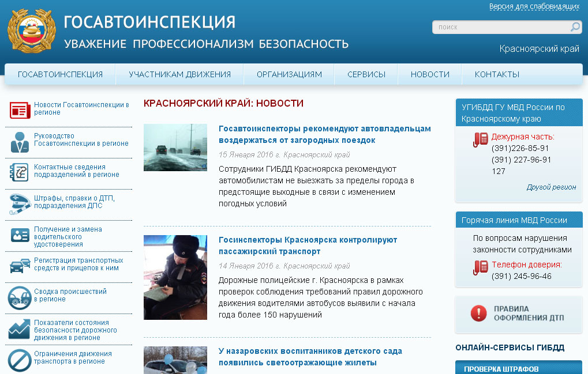Open Сводка происшествий в регионе link
This screenshot has height=374, width=588.
click(x=70, y=295)
